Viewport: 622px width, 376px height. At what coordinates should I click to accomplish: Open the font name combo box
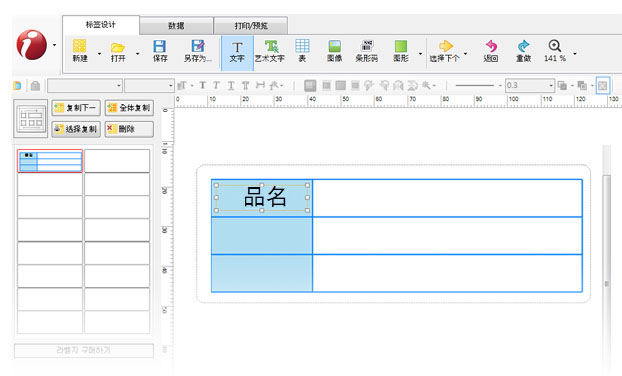click(x=84, y=86)
